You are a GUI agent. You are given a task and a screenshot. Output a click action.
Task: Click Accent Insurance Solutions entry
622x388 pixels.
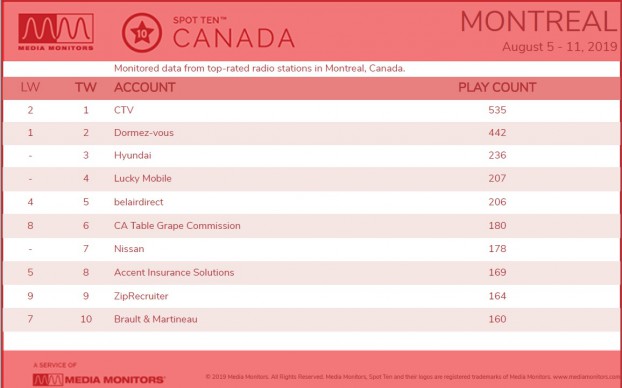pos(174,273)
